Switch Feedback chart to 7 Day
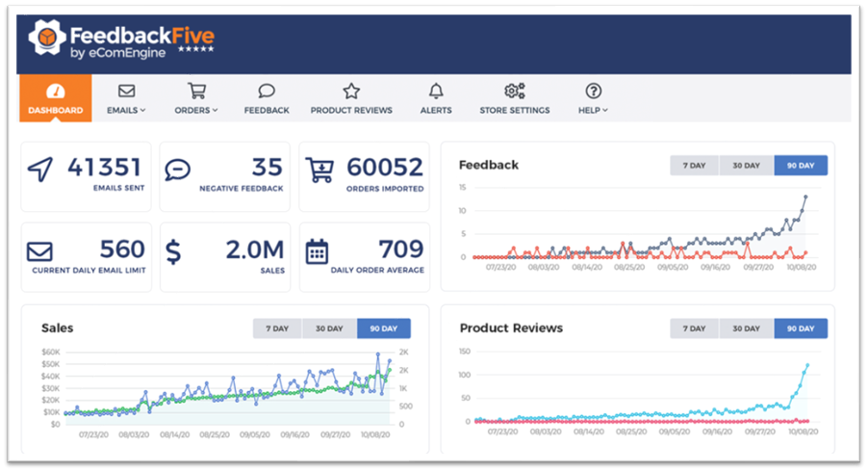The height and width of the screenshot is (472, 868). (x=695, y=166)
